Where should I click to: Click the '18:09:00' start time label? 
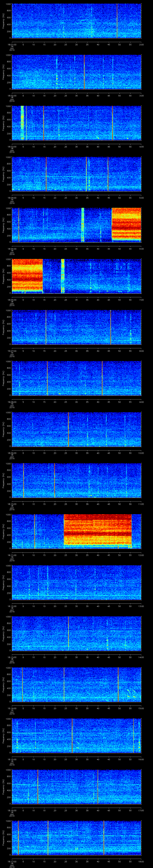pos(12,453)
